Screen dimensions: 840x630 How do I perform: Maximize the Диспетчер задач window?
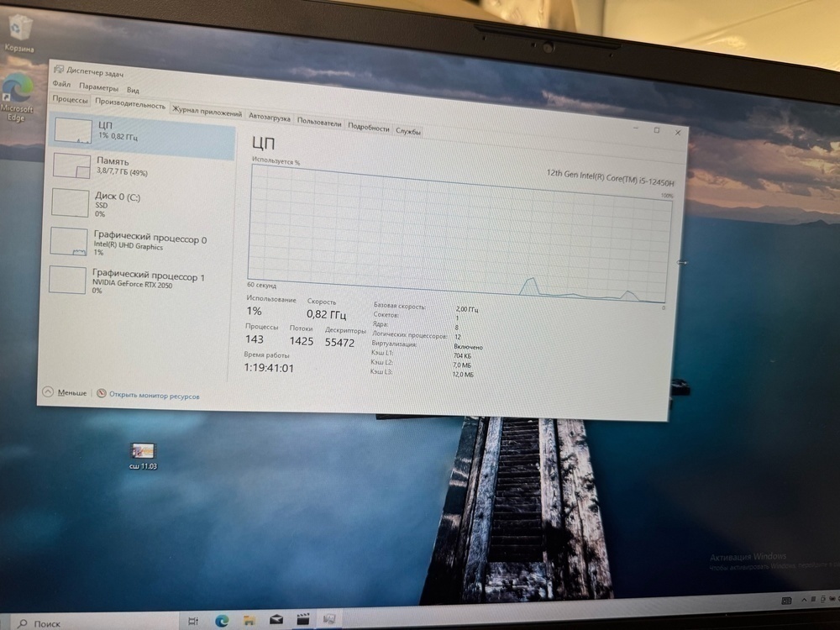[657, 130]
